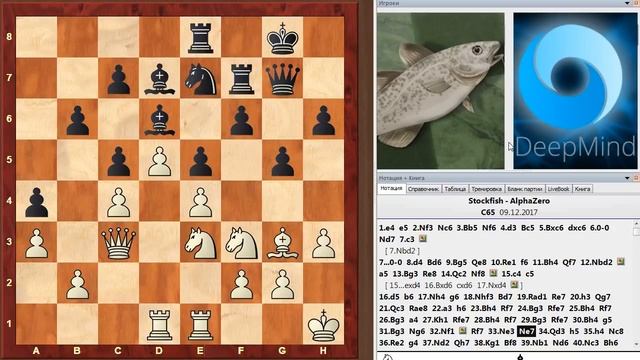Select the white knight on f3
Image resolution: width=640 pixels, height=360 pixels.
(x=241, y=243)
